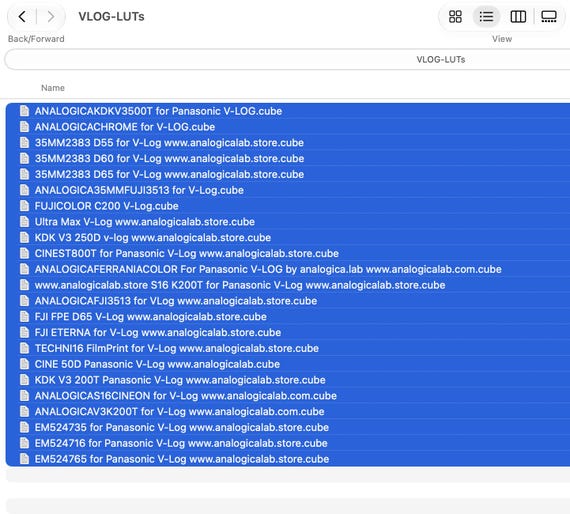Click file icon of CINEST800T row
Image resolution: width=570 pixels, height=514 pixels.
pos(24,253)
